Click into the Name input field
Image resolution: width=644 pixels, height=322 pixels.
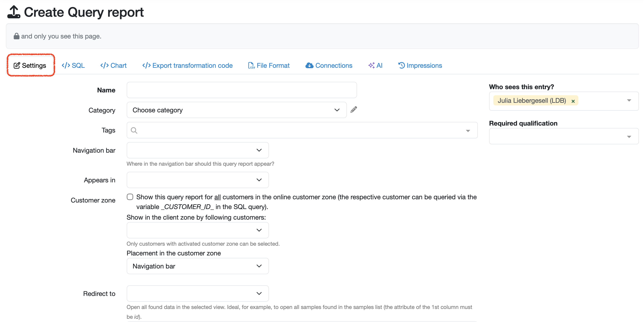coord(241,90)
